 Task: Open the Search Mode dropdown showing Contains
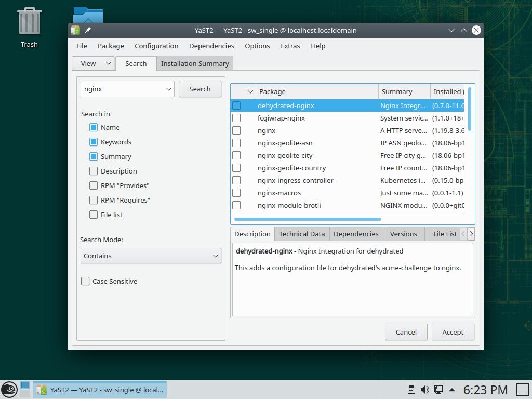click(151, 256)
